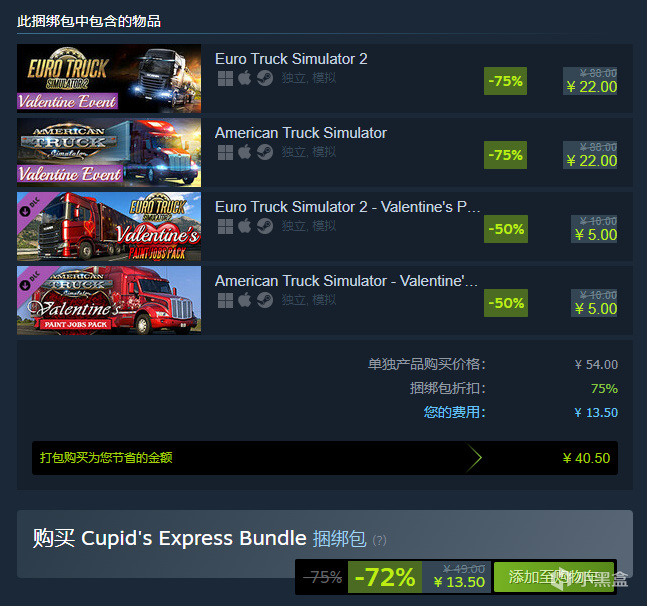Click the -75% discount badge for ETS2
The image size is (647, 606).
[x=505, y=81]
